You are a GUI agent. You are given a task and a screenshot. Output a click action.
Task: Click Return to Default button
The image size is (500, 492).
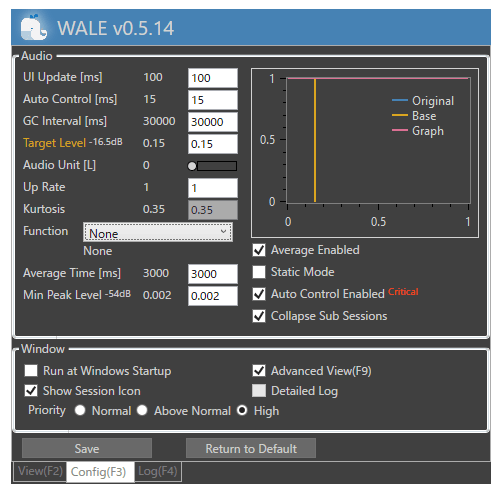(251, 448)
